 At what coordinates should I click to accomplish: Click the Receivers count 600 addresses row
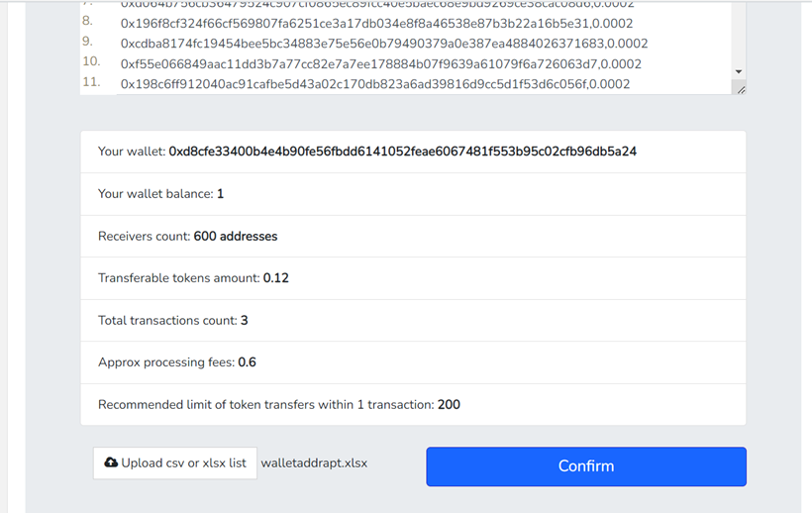point(413,236)
